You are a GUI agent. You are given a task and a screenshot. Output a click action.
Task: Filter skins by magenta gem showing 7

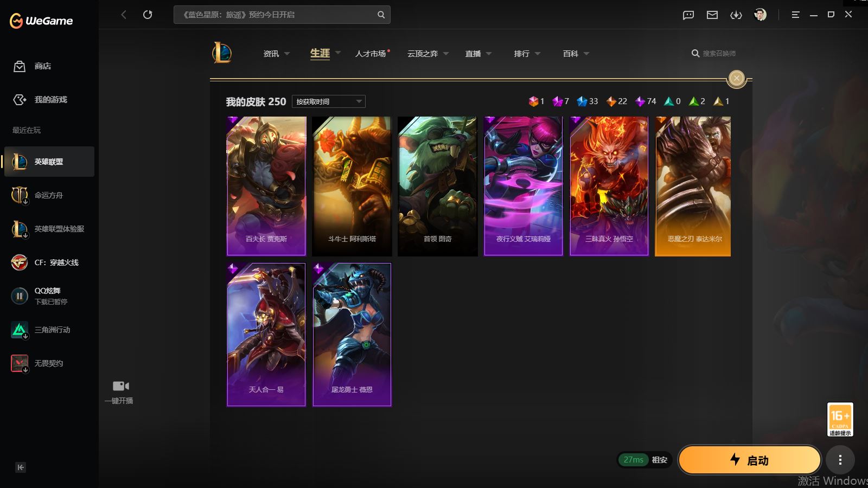(560, 101)
